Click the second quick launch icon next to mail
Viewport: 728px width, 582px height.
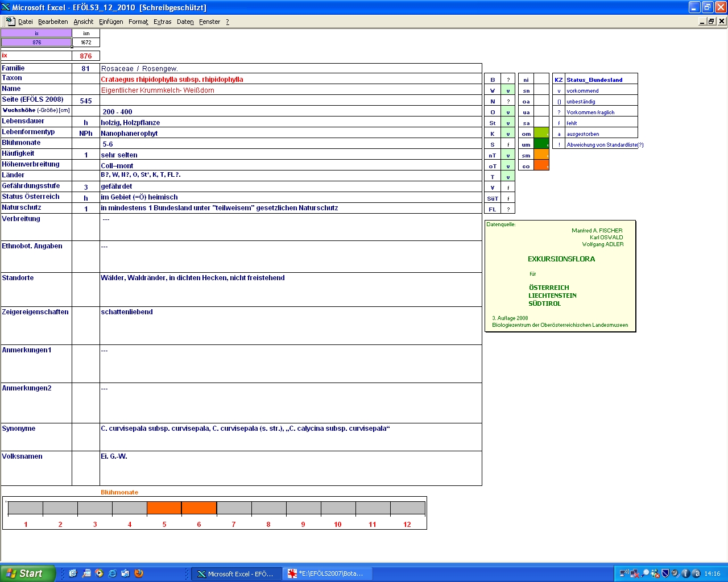point(86,573)
